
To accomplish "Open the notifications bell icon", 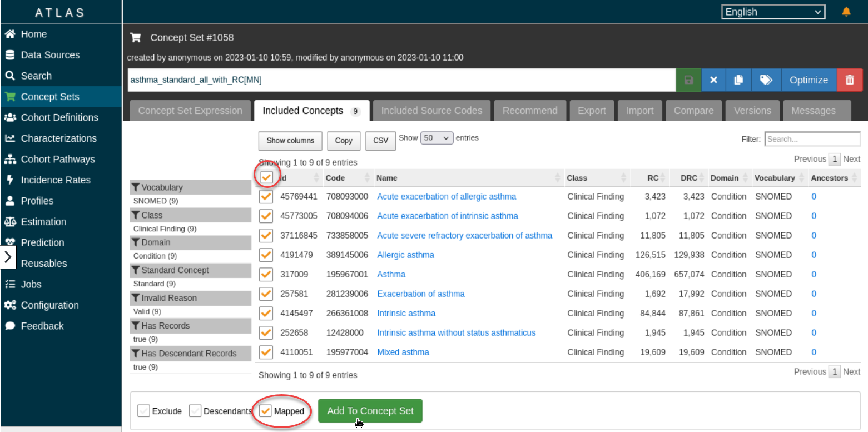I will (846, 12).
